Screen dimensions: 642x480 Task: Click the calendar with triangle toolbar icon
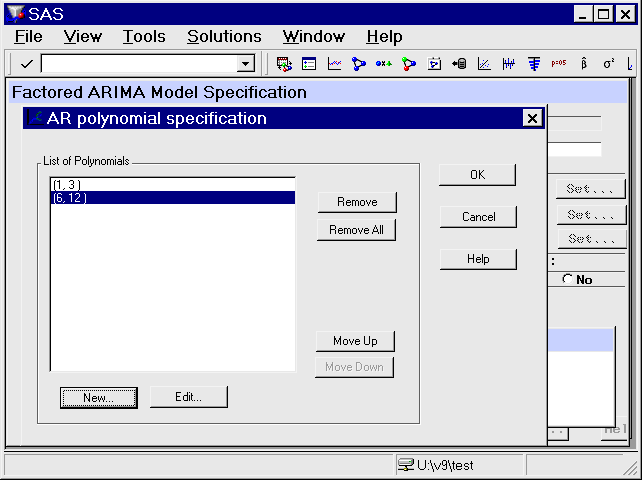pos(434,64)
